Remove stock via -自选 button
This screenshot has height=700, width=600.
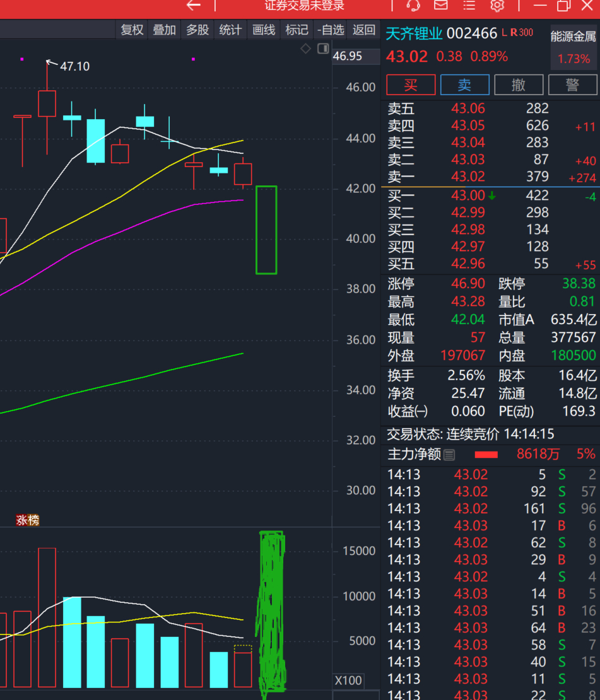[331, 30]
